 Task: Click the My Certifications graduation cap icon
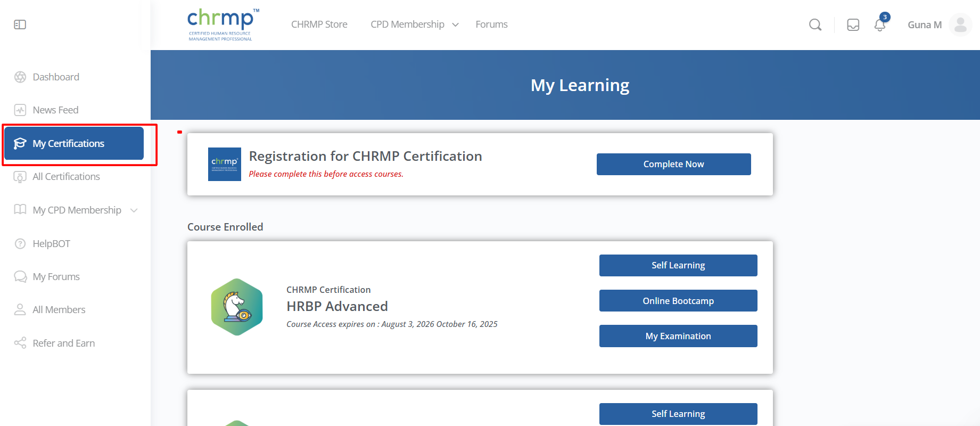(20, 143)
